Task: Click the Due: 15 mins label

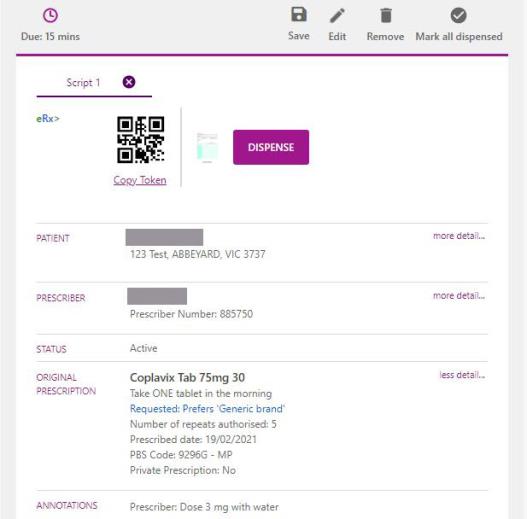Action: pyautogui.click(x=50, y=36)
